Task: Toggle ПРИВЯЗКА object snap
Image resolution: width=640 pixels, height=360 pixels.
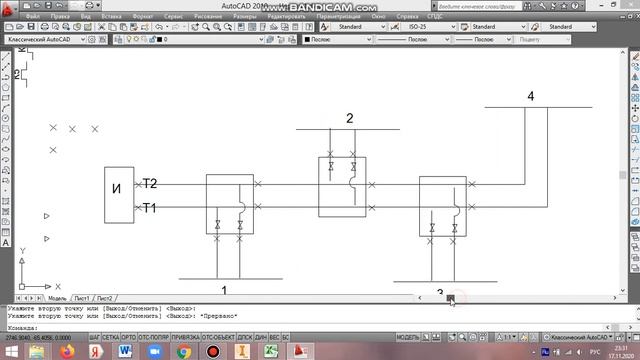Action: pyautogui.click(x=185, y=338)
